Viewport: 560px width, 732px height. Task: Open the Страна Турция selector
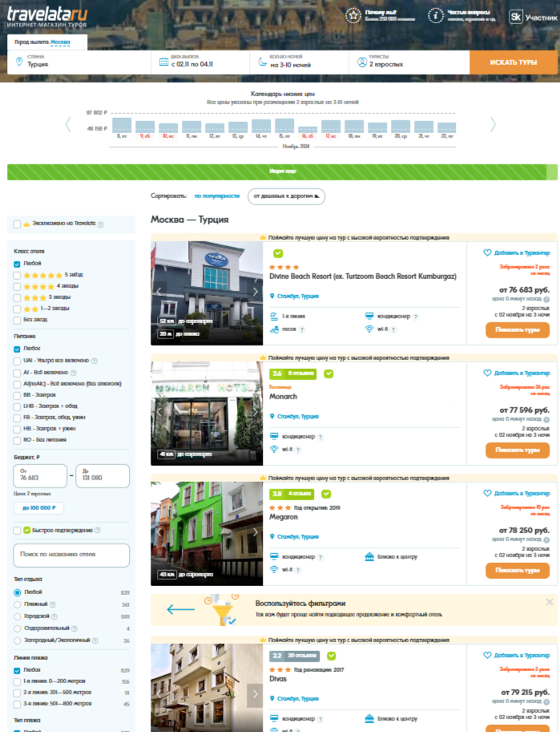pyautogui.click(x=79, y=62)
